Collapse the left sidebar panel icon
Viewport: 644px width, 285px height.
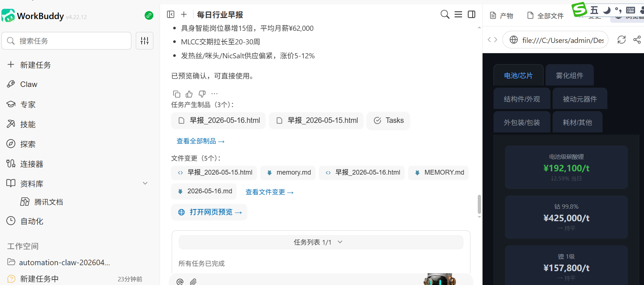point(171,14)
